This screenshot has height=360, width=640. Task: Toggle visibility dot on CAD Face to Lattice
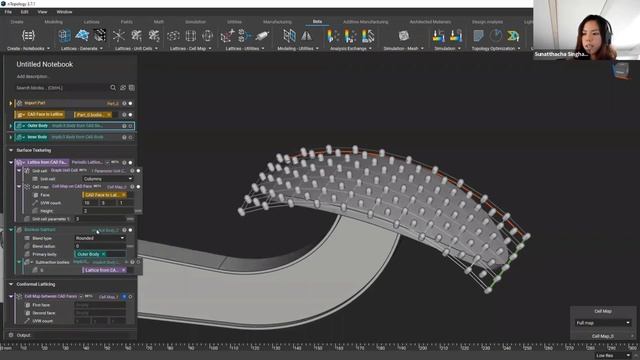pos(131,115)
